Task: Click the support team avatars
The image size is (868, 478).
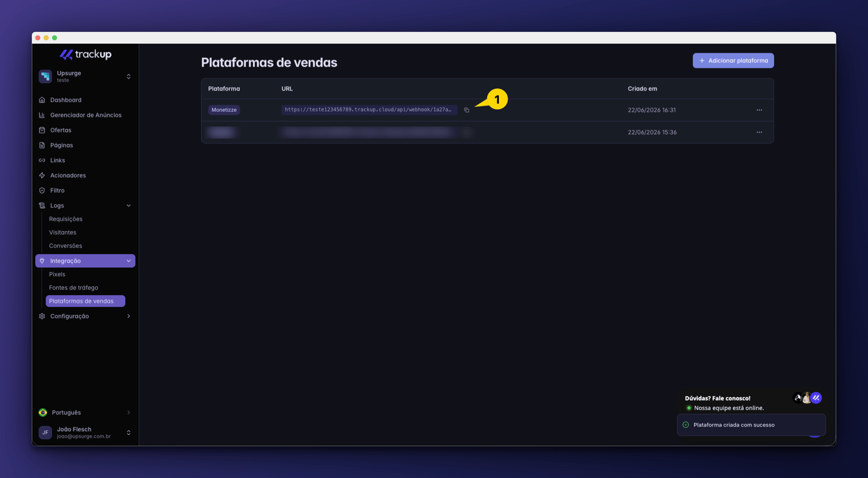Action: (807, 398)
